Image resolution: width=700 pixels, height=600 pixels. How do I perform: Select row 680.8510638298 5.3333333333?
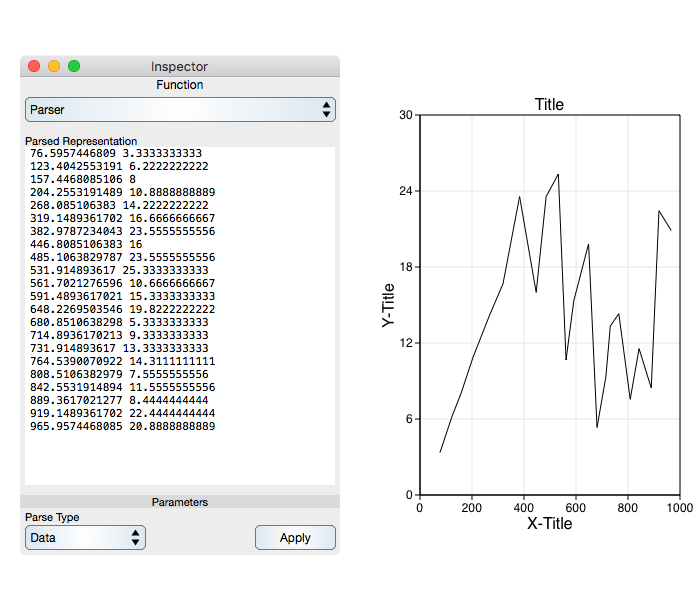119,322
